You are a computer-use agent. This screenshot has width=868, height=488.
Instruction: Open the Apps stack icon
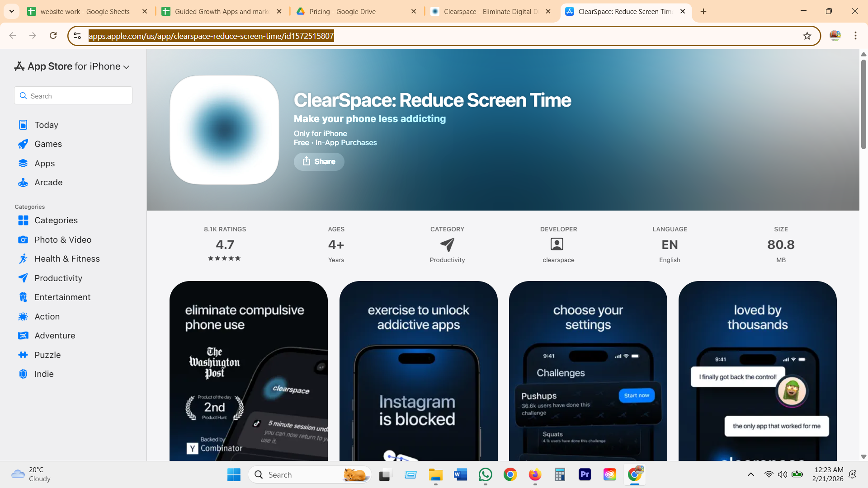[x=23, y=163]
